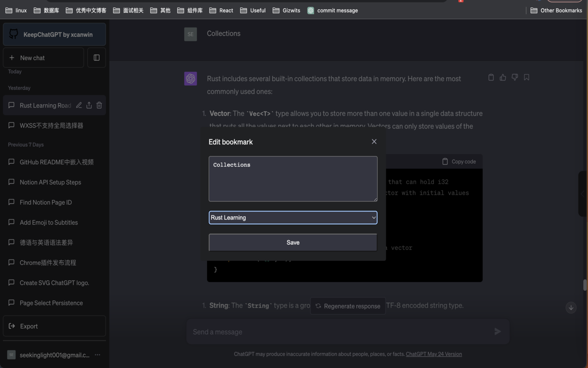
Task: Open the linux bookmarks folder
Action: (x=16, y=10)
